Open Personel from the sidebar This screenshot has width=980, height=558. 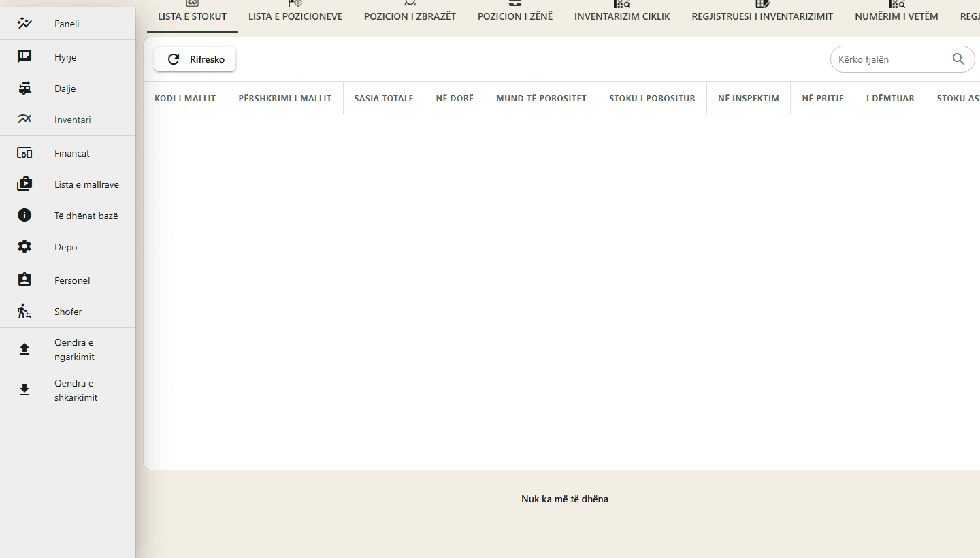pos(68,280)
